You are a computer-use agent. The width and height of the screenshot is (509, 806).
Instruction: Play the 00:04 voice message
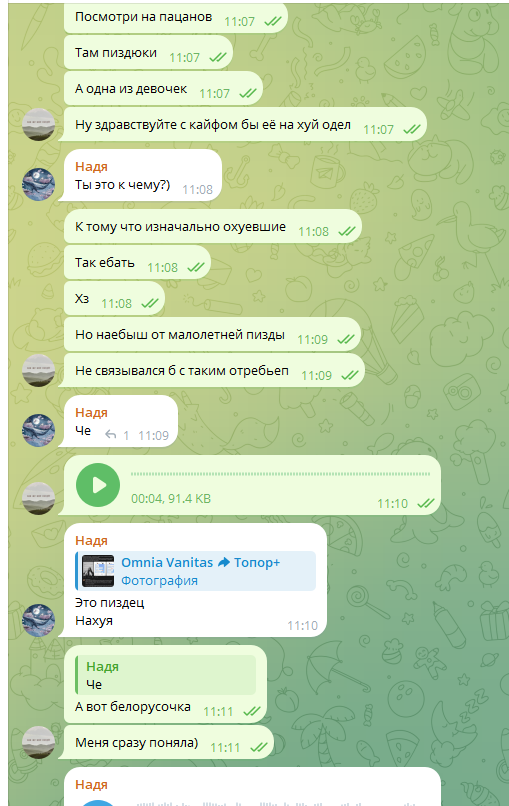pyautogui.click(x=98, y=485)
